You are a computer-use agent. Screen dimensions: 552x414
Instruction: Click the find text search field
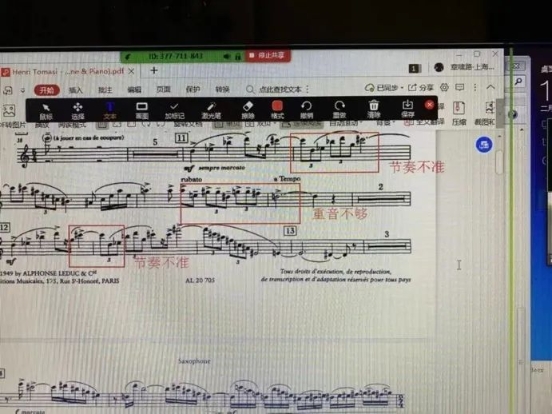coord(278,89)
